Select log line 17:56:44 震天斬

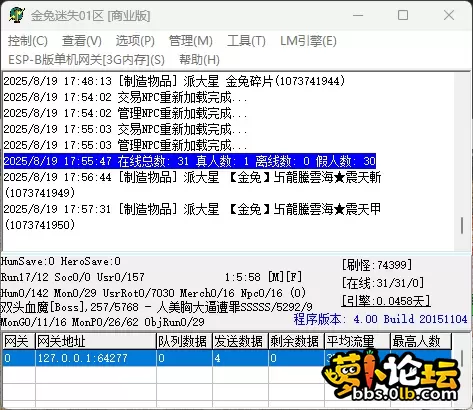[192, 185]
